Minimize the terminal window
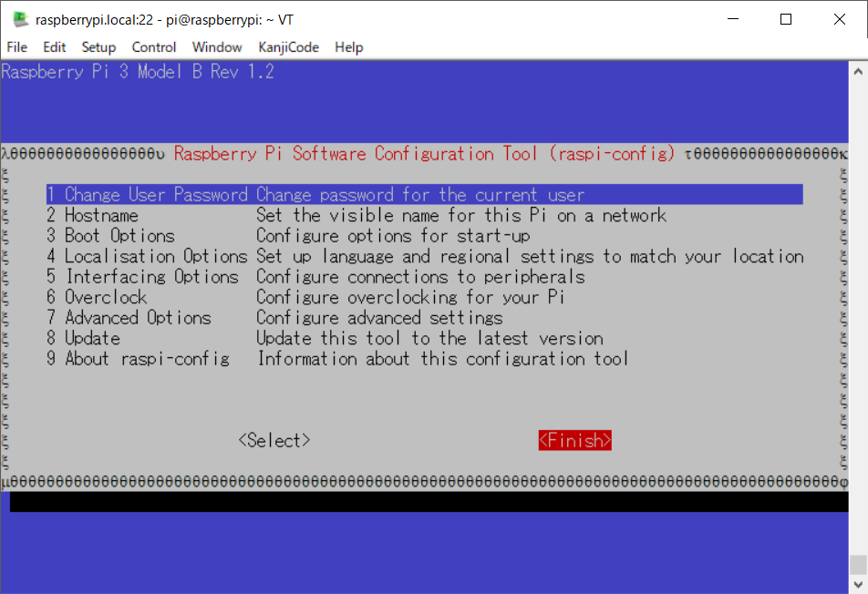Screen dimensions: 868x594 [733, 19]
